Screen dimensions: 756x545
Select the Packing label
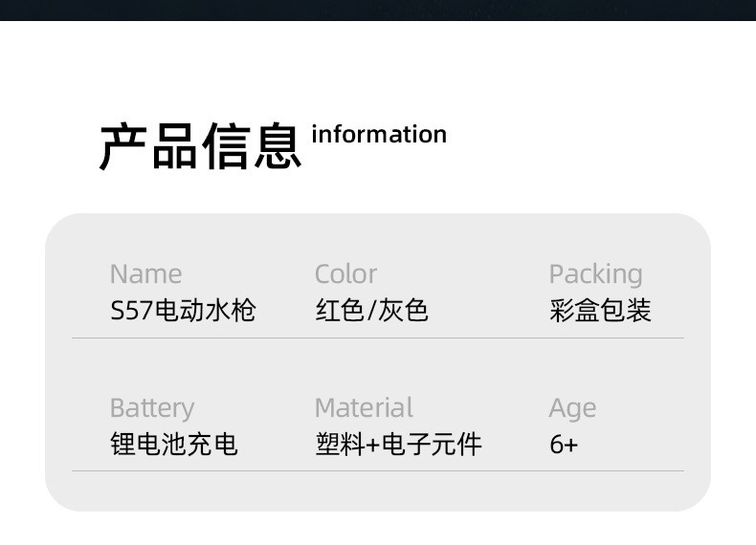pos(595,275)
